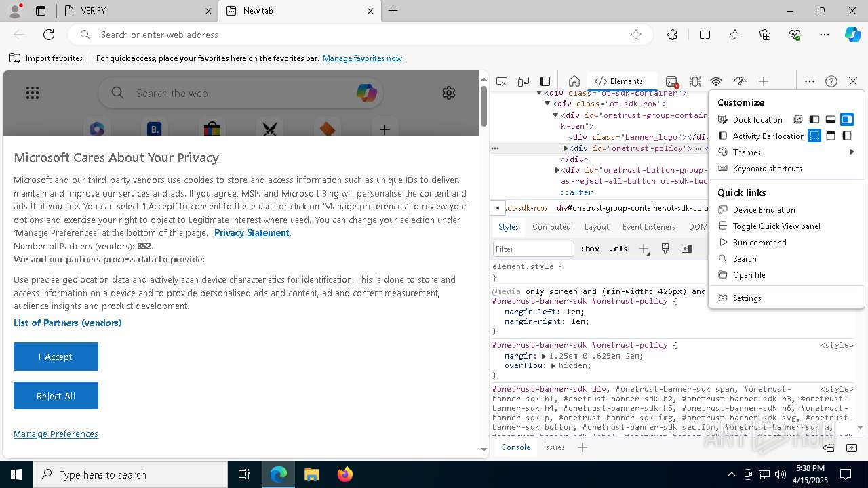Open Manage favorites now link
The height and width of the screenshot is (488, 868).
pyautogui.click(x=362, y=58)
